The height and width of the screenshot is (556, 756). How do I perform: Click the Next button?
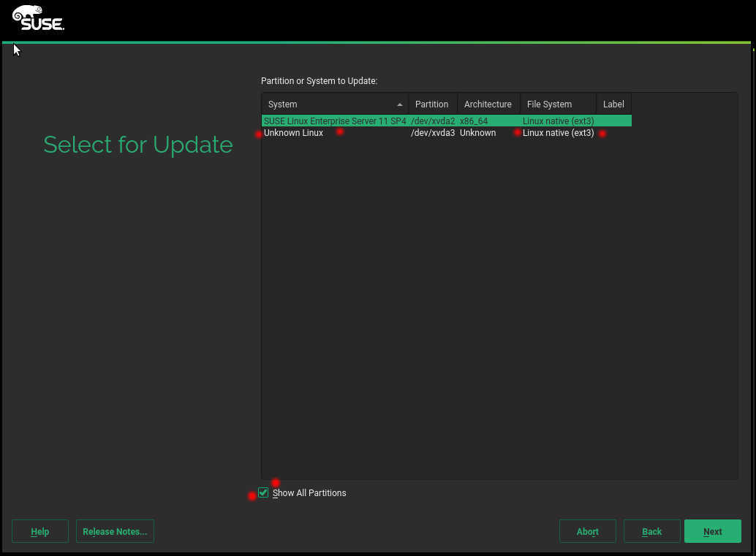[x=712, y=531]
